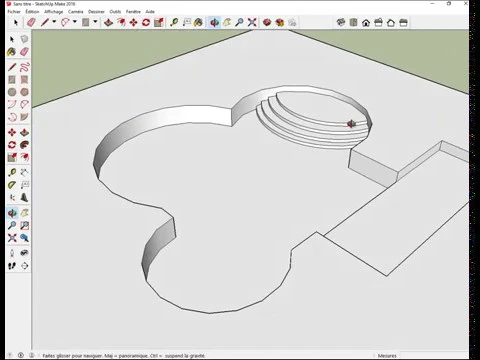The height and width of the screenshot is (360, 480).
Task: Choose the Zoom magnifier in top toolbar
Action: pos(239,23)
